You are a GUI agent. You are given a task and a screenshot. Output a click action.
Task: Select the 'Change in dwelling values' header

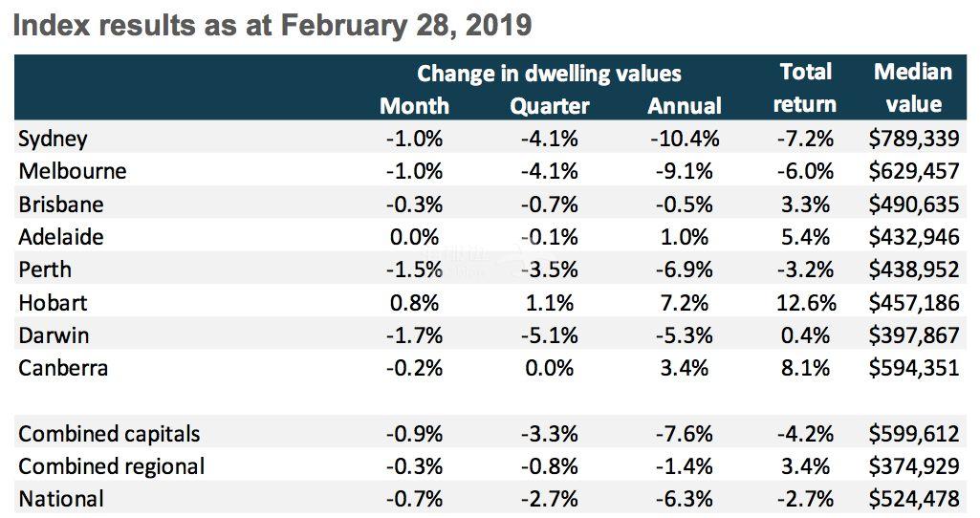coord(549,73)
